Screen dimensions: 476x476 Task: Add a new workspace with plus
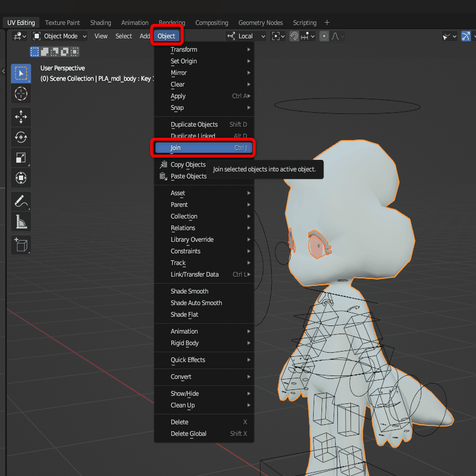point(327,23)
